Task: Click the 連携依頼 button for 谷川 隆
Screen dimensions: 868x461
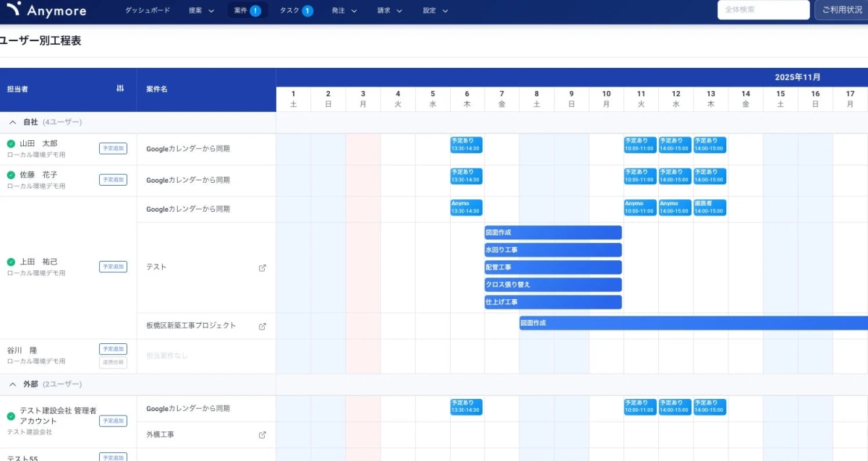Action: coord(113,363)
